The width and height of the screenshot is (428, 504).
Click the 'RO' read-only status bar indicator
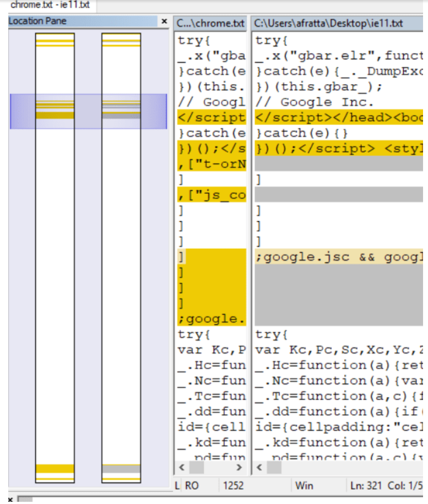pyautogui.click(x=192, y=485)
